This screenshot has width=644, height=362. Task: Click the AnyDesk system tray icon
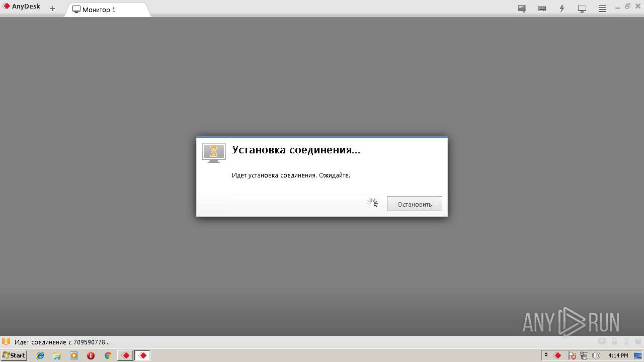click(x=557, y=355)
